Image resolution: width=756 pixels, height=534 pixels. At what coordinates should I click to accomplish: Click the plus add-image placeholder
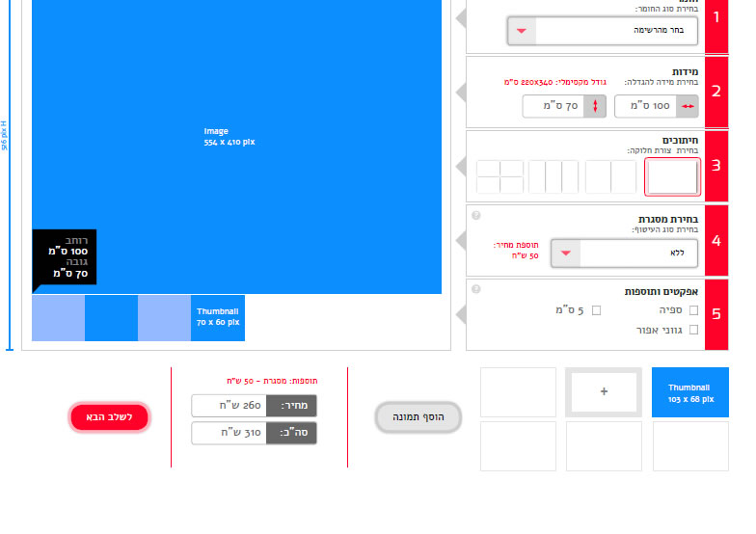click(x=604, y=391)
